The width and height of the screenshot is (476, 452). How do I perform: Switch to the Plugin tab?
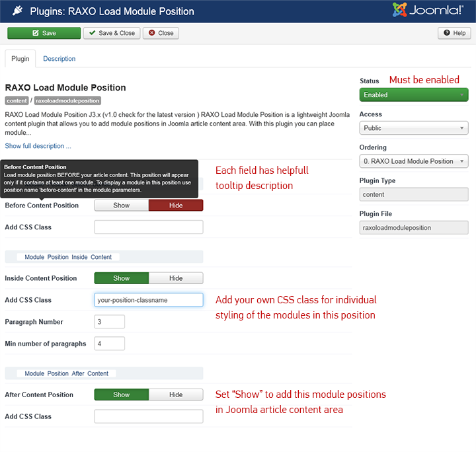(x=20, y=59)
